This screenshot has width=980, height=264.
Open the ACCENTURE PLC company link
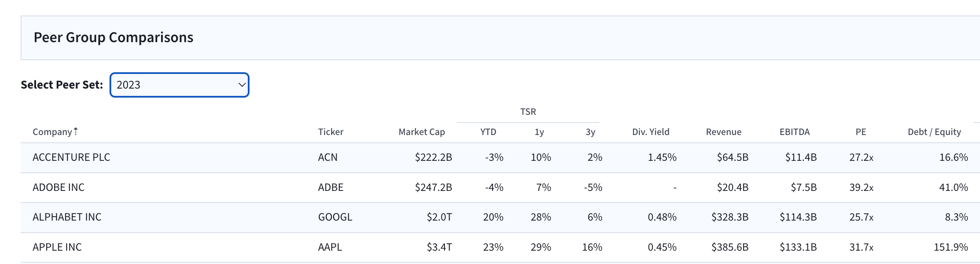click(71, 157)
